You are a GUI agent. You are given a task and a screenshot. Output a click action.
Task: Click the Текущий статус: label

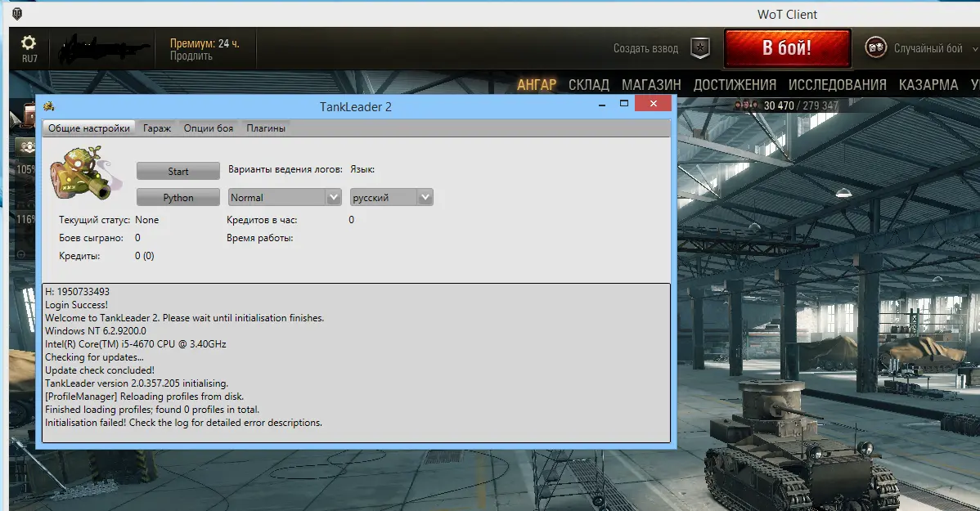[x=94, y=220]
